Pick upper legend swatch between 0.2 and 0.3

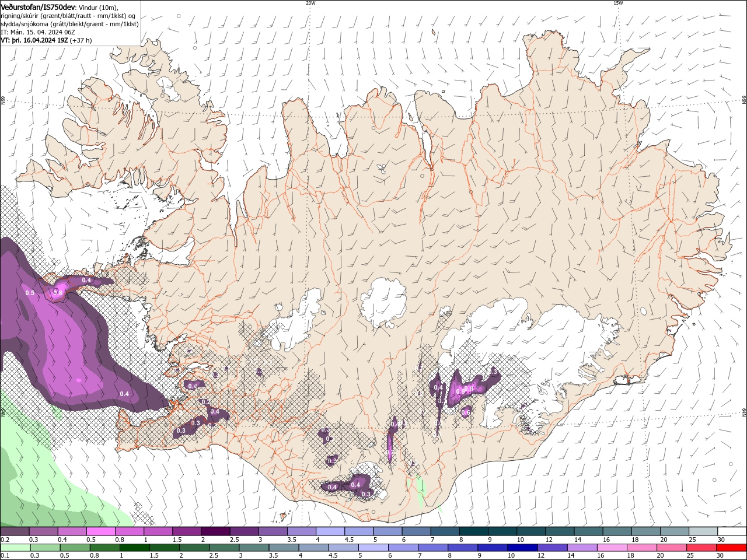[x=15, y=531]
